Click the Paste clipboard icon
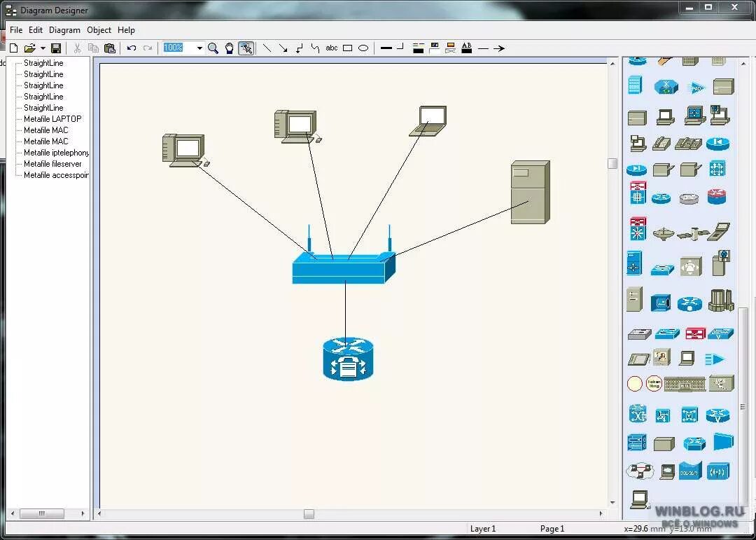This screenshot has height=540, width=756. [x=110, y=48]
